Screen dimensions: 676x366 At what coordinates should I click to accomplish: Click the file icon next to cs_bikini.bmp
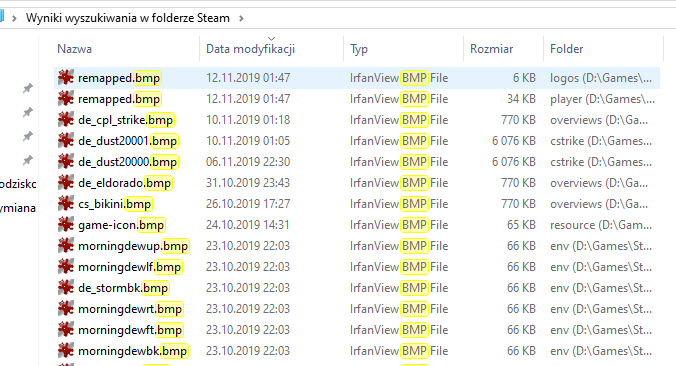(x=66, y=204)
